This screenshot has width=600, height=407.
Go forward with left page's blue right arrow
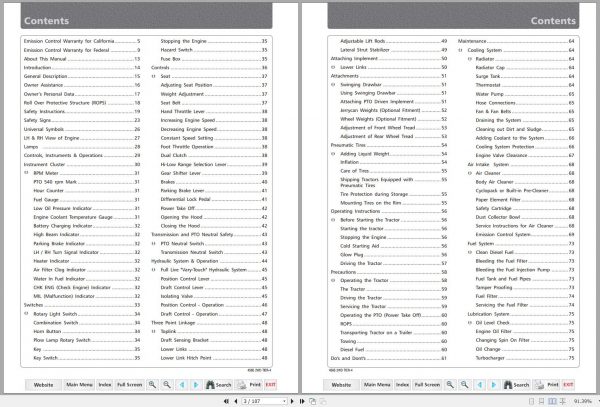196,385
